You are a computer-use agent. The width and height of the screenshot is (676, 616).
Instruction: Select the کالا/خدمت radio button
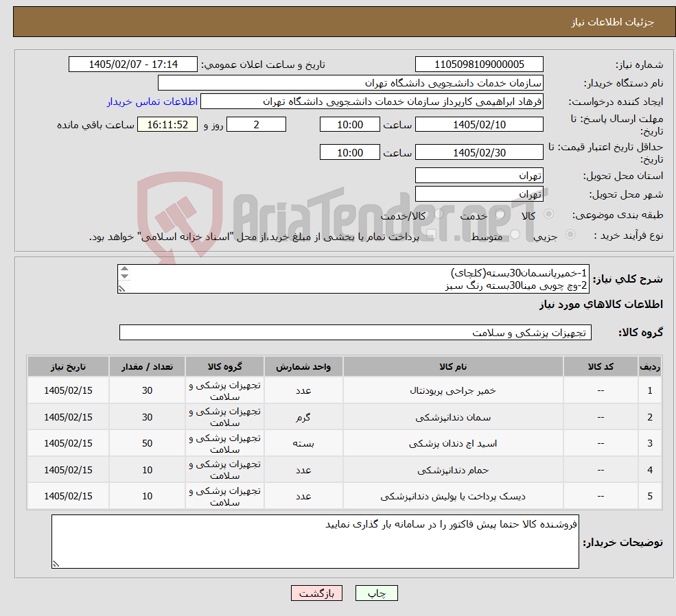tap(439, 213)
